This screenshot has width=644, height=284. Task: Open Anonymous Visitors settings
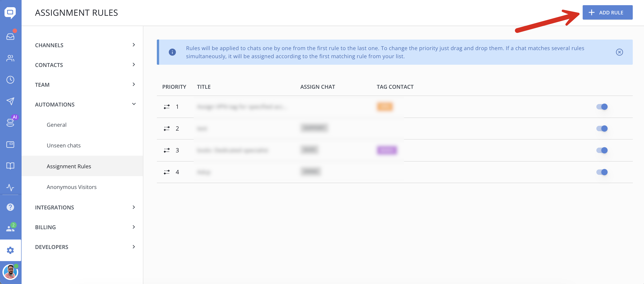71,187
